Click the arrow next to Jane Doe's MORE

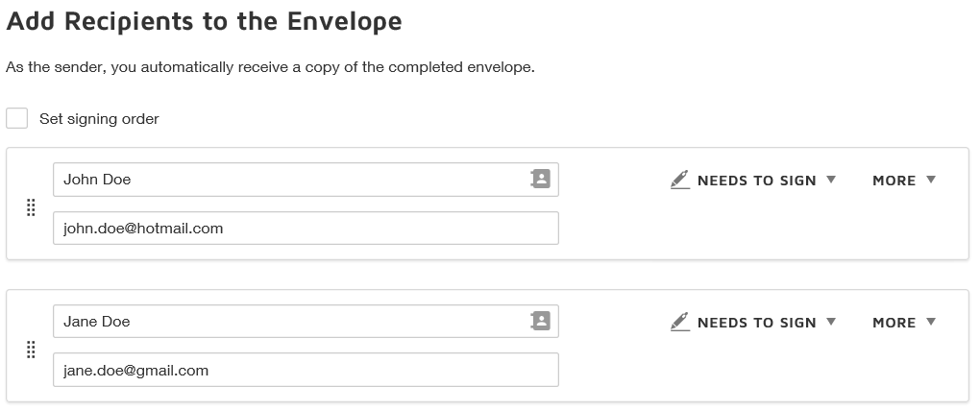tap(930, 322)
